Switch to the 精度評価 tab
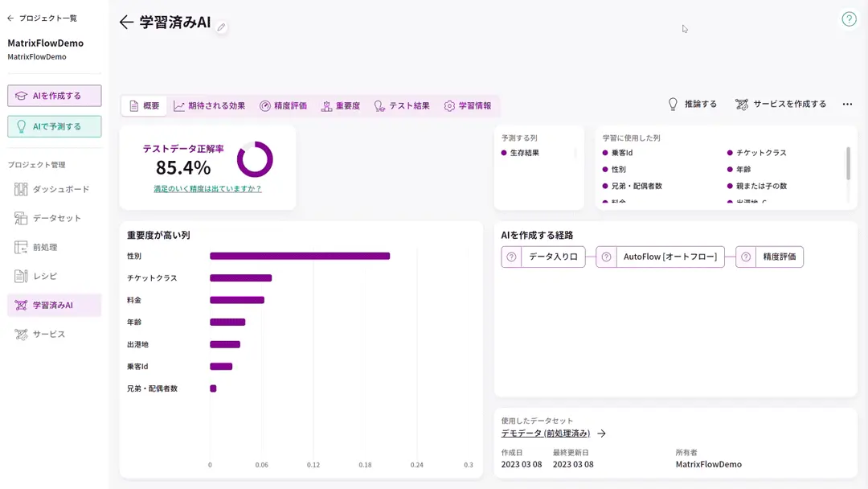Viewport: 868px width, 489px height. pyautogui.click(x=283, y=106)
